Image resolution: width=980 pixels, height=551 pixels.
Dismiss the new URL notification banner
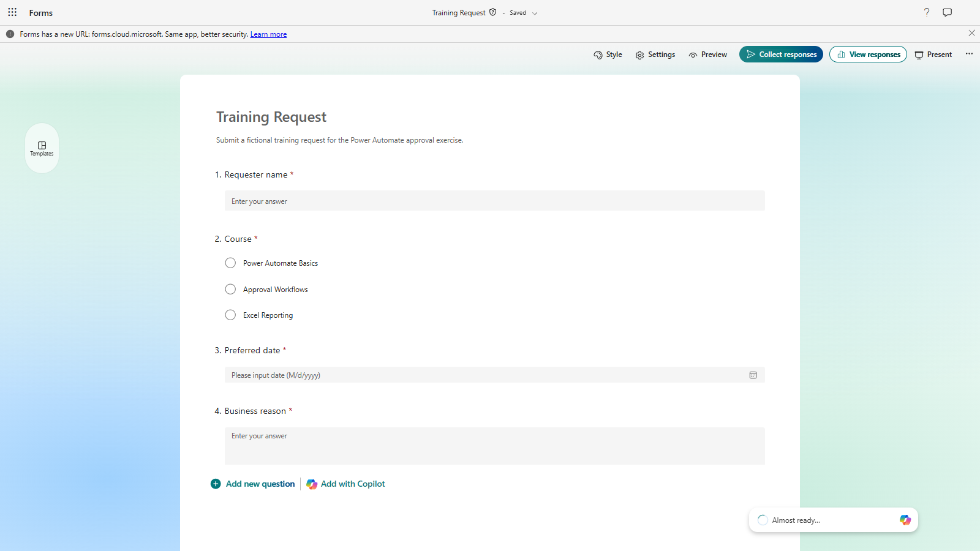coord(971,33)
